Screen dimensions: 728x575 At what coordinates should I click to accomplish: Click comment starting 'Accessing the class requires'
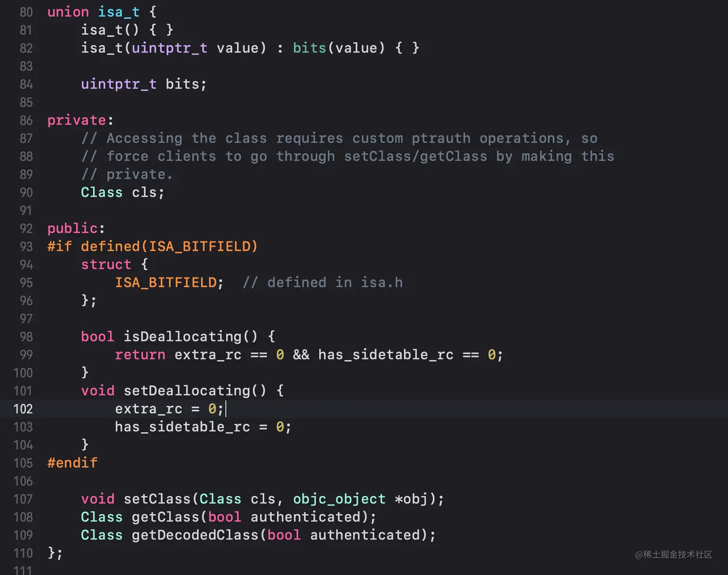(x=339, y=138)
